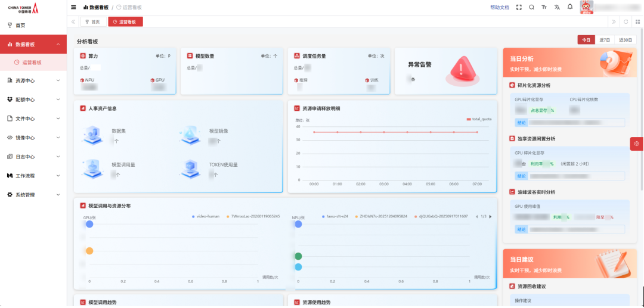Switch to the 首页 tab
This screenshot has height=308, width=644.
93,21
